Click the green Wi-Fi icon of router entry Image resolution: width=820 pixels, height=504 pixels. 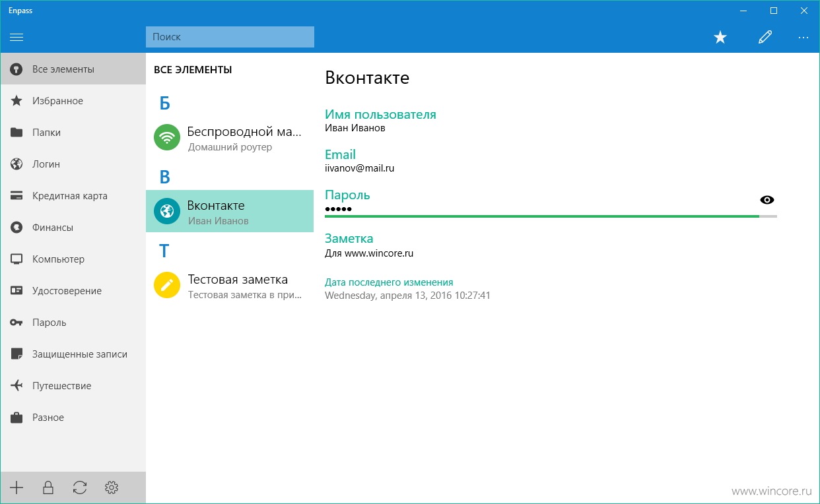point(167,137)
